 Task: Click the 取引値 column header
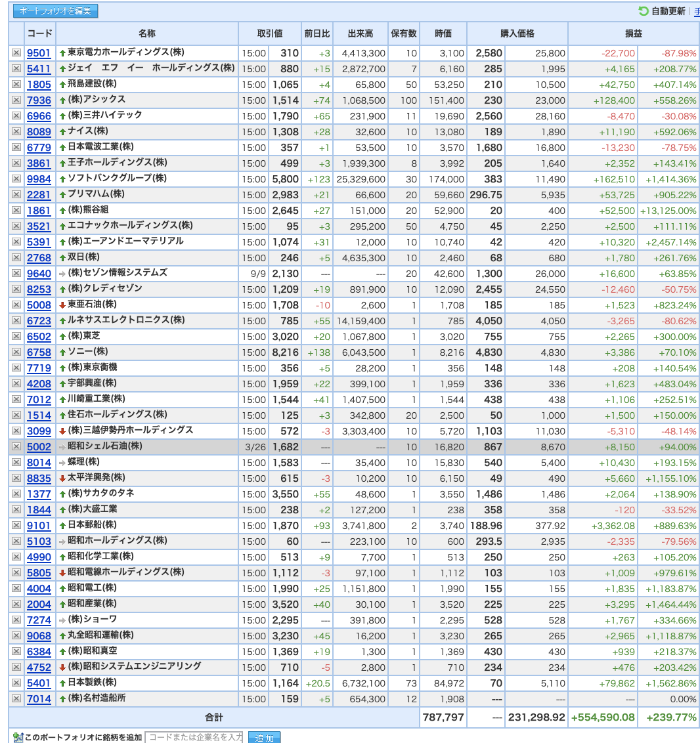(270, 33)
